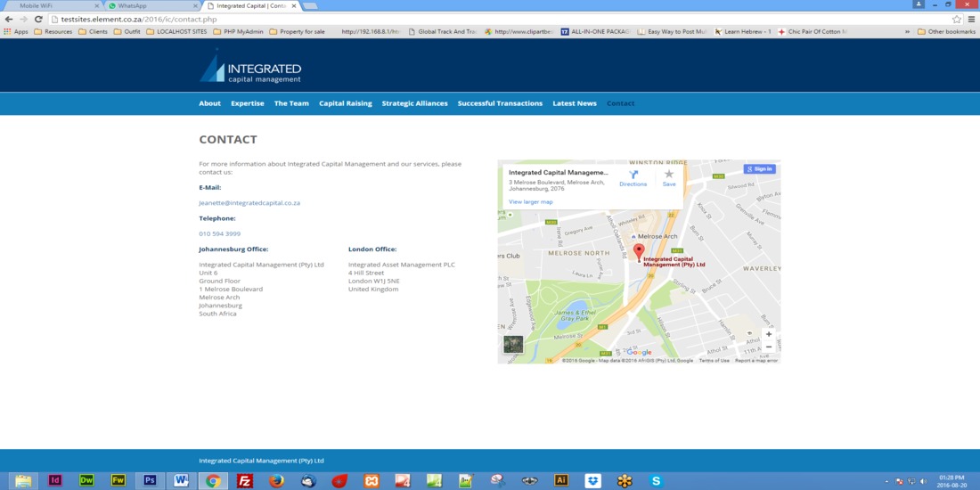Open the LOCALHOST SITES bookmarks folder

(177, 31)
